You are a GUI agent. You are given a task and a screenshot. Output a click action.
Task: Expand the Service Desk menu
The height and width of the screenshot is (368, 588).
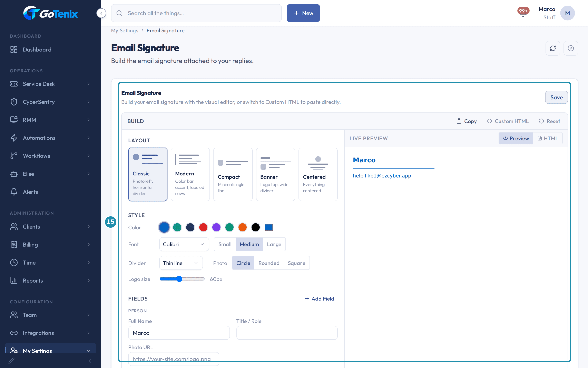pos(51,84)
